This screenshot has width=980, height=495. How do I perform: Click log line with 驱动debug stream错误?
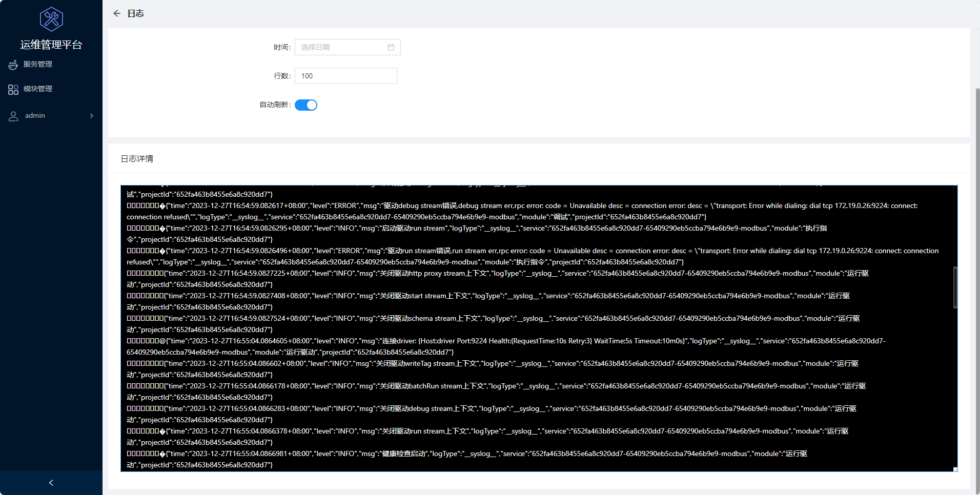click(x=522, y=211)
